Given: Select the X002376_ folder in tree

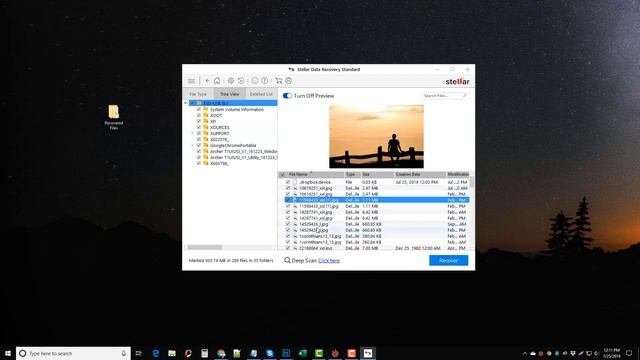Looking at the screenshot, I should point(219,139).
